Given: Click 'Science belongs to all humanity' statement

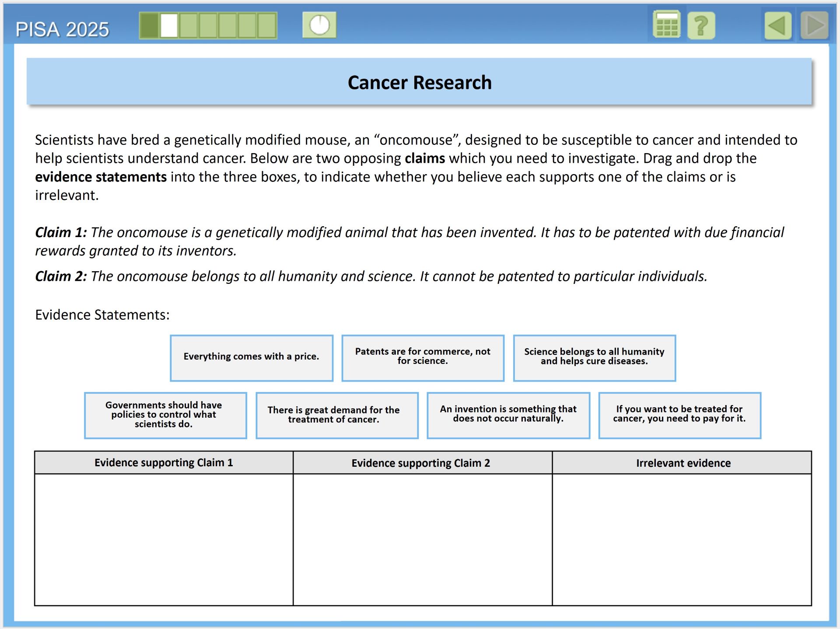Looking at the screenshot, I should [594, 357].
